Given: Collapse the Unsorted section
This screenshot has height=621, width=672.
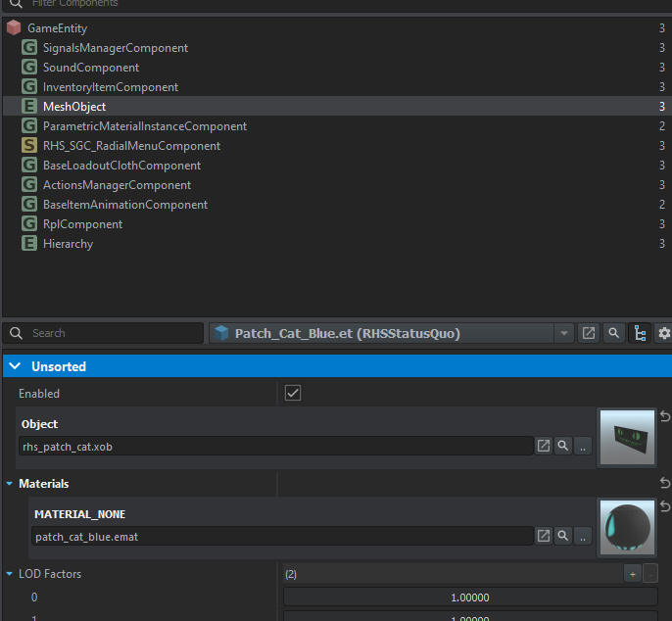Looking at the screenshot, I should [x=15, y=366].
